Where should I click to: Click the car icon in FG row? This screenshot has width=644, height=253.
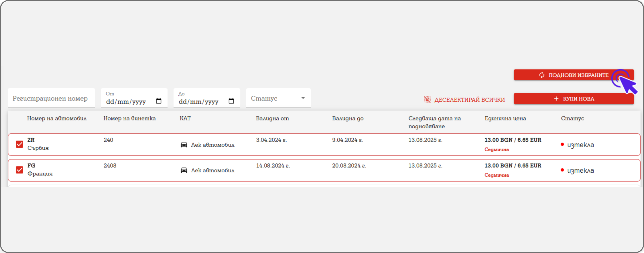pos(184,170)
